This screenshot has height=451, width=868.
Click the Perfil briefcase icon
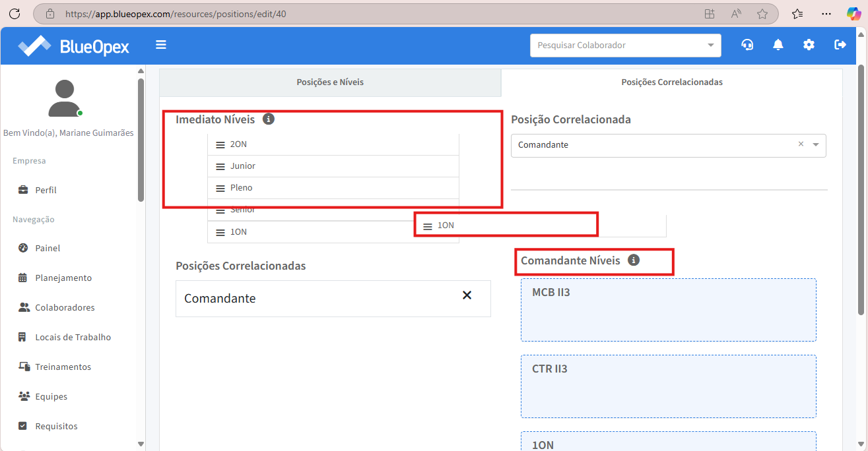23,190
